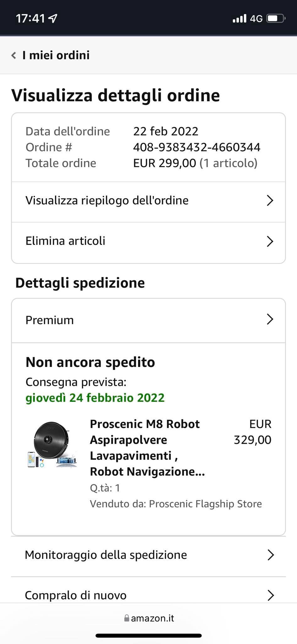This screenshot has height=644, width=297.
Task: Go back to I miei ordini
Action: click(x=56, y=55)
